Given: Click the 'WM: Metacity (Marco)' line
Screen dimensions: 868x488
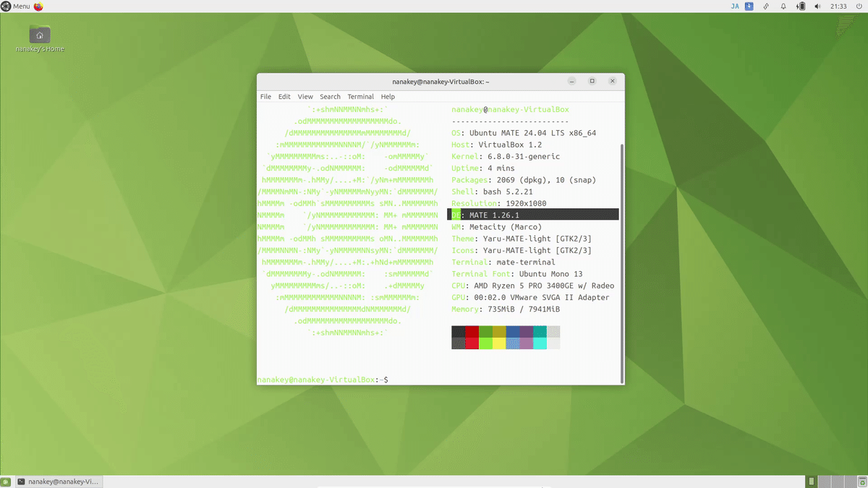Looking at the screenshot, I should click(496, 227).
